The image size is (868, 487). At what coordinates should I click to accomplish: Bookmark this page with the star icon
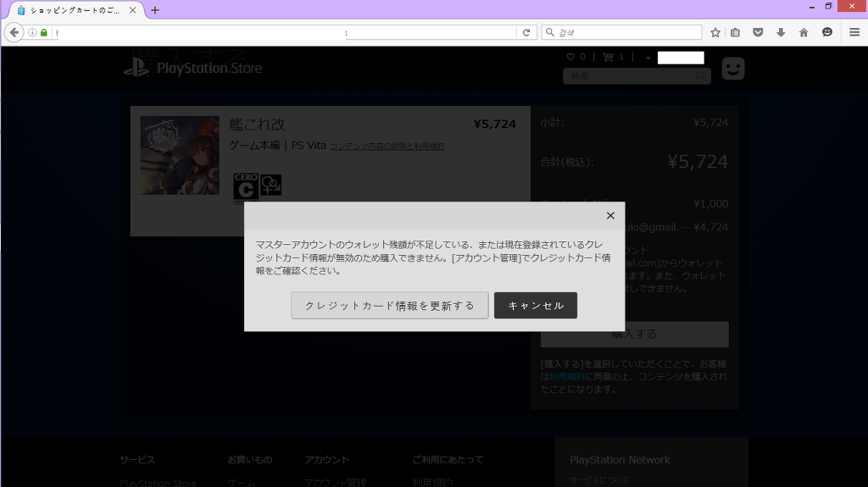click(x=715, y=33)
